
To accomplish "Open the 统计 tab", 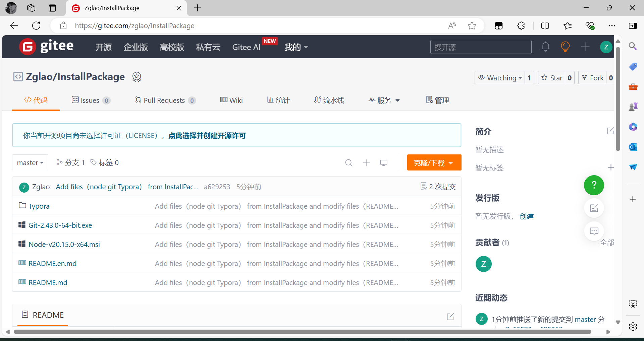I will 278,100.
